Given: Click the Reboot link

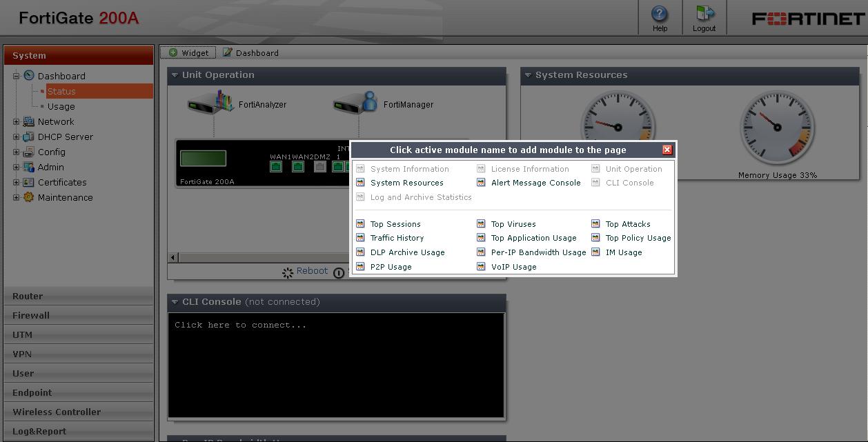Looking at the screenshot, I should coord(312,270).
